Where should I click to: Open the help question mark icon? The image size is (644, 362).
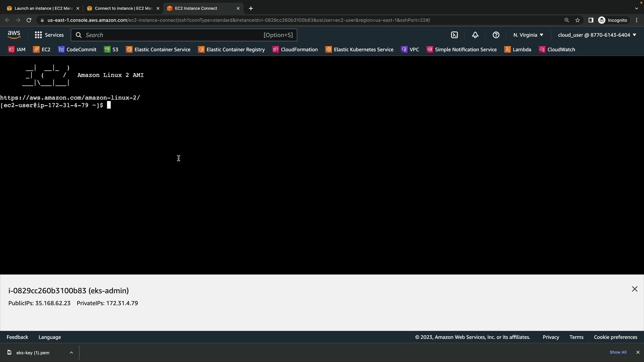496,35
